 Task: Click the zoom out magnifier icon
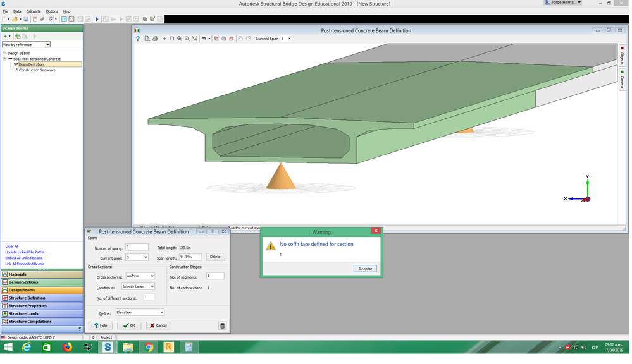(x=187, y=39)
